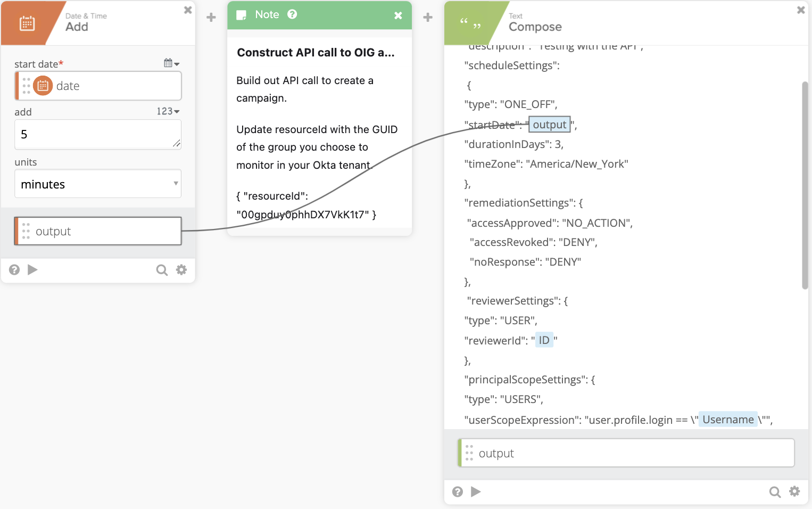
Task: Run the Date & Time Add card
Action: tap(32, 270)
